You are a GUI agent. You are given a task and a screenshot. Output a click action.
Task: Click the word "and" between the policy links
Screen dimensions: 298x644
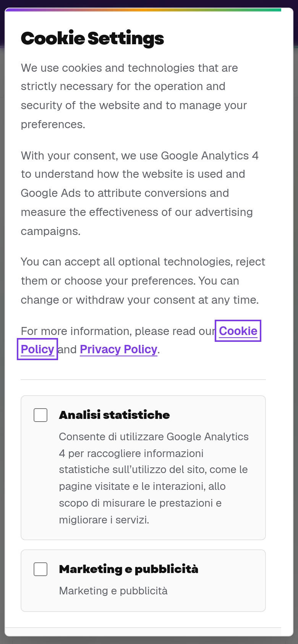pyautogui.click(x=67, y=349)
